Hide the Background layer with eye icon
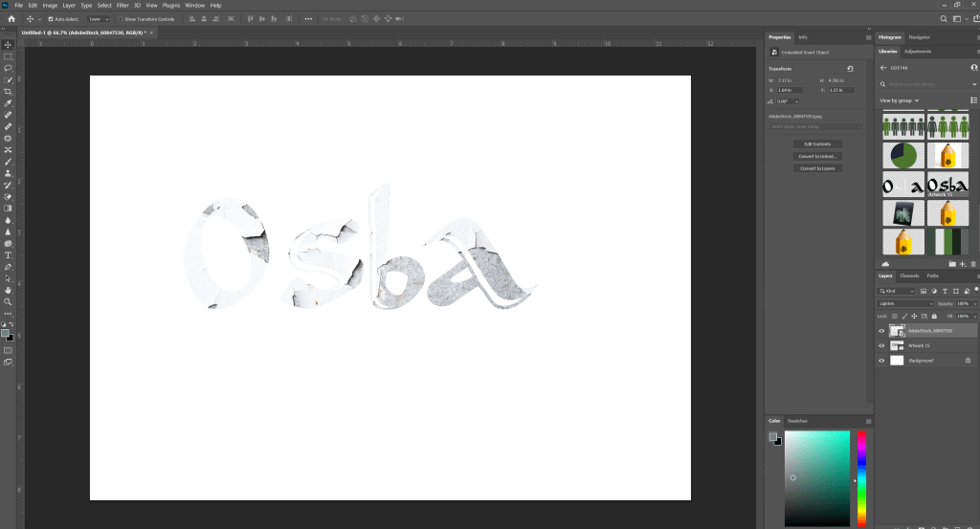The width and height of the screenshot is (980, 529). pyautogui.click(x=881, y=361)
